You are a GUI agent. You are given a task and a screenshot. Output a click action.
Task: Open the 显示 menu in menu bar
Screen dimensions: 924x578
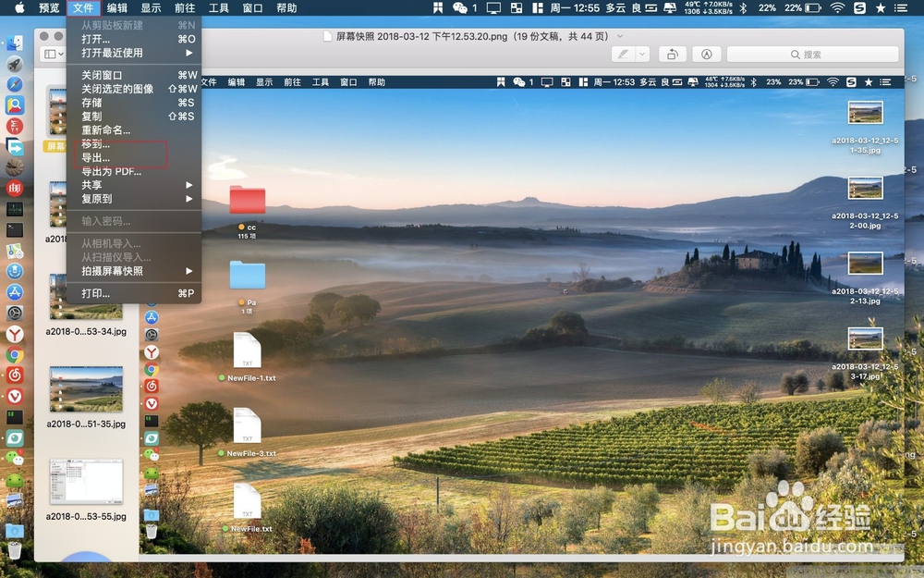[151, 7]
